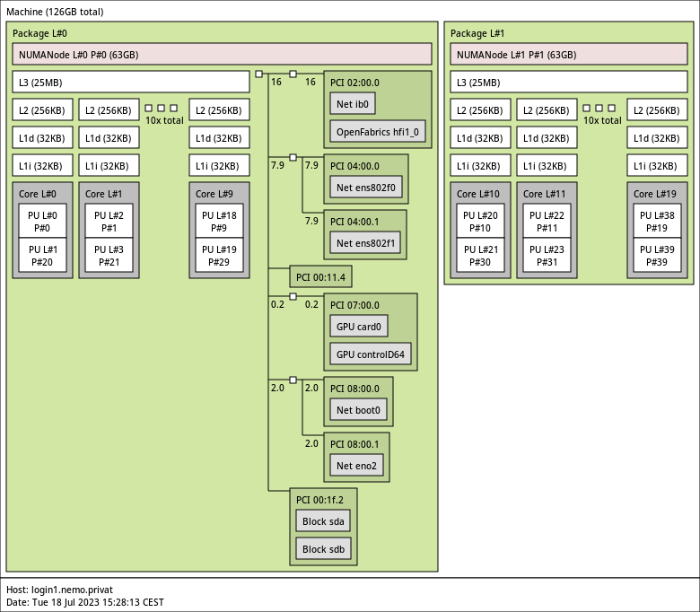Select the GPU card0 device
Viewport: 700px width, 612px height.
click(x=359, y=327)
